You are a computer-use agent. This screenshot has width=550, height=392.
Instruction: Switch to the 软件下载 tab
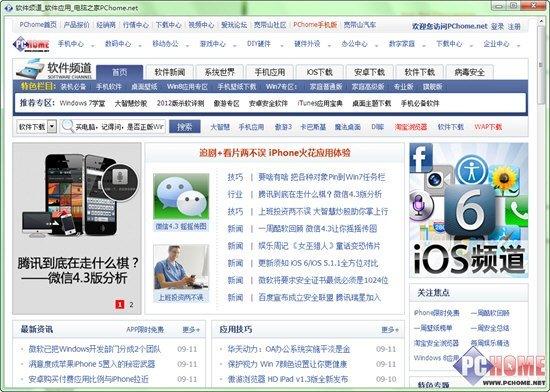click(x=420, y=72)
